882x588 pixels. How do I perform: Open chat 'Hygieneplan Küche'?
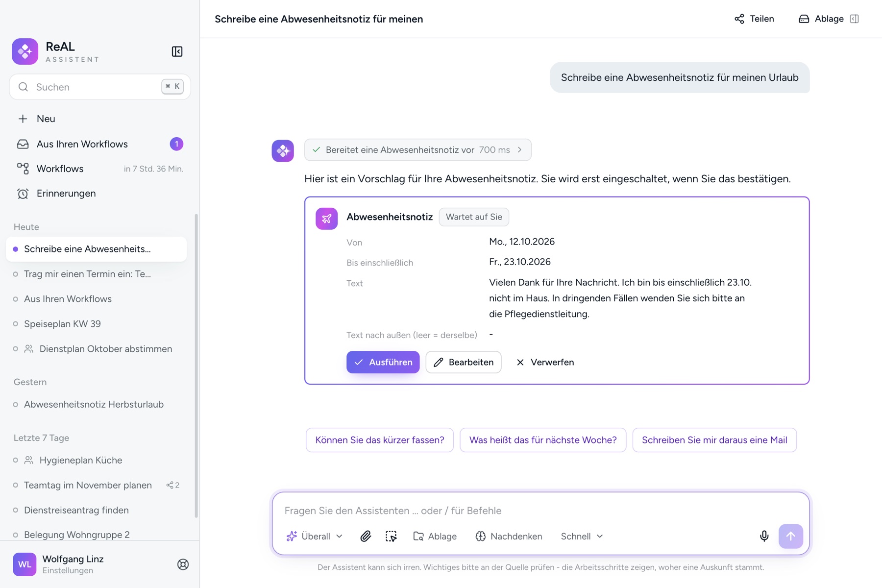96,460
